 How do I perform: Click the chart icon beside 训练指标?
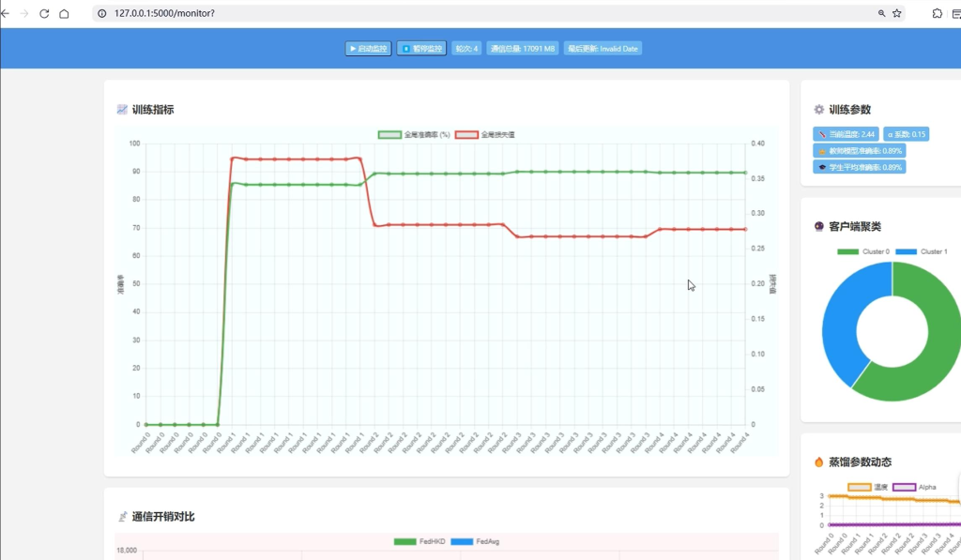(x=122, y=110)
